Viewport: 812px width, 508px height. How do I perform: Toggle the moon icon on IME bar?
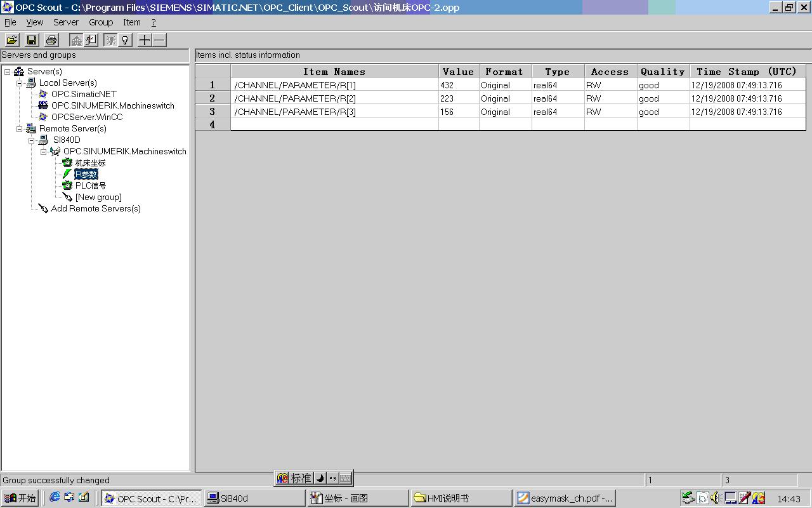point(320,478)
